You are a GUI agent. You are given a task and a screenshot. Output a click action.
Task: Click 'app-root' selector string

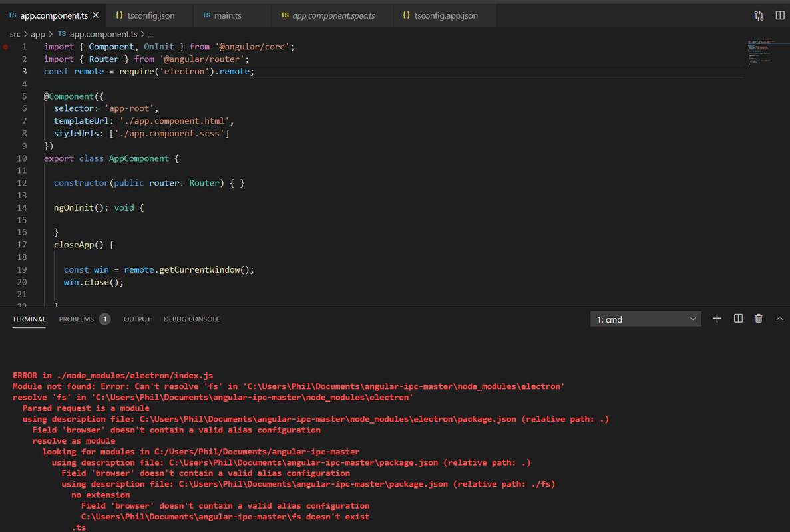[129, 108]
